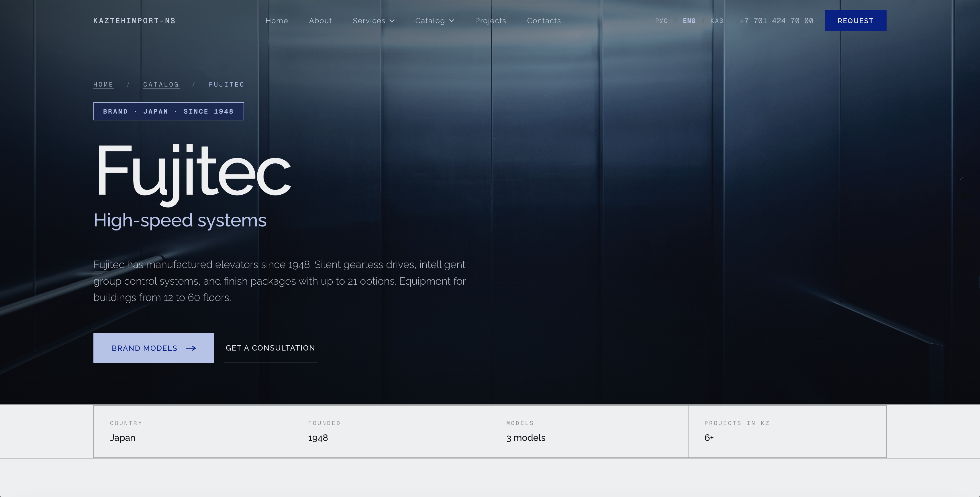Image resolution: width=980 pixels, height=497 pixels.
Task: Click the 3 models value
Action: point(526,438)
